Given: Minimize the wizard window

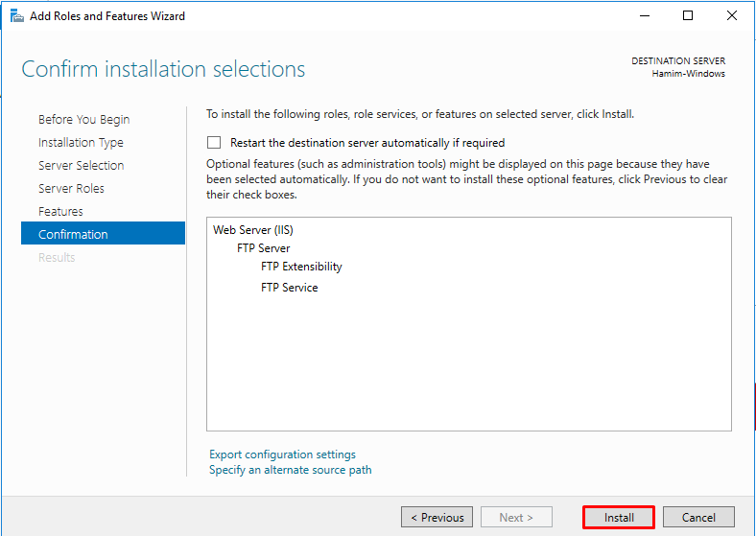Looking at the screenshot, I should pos(644,16).
